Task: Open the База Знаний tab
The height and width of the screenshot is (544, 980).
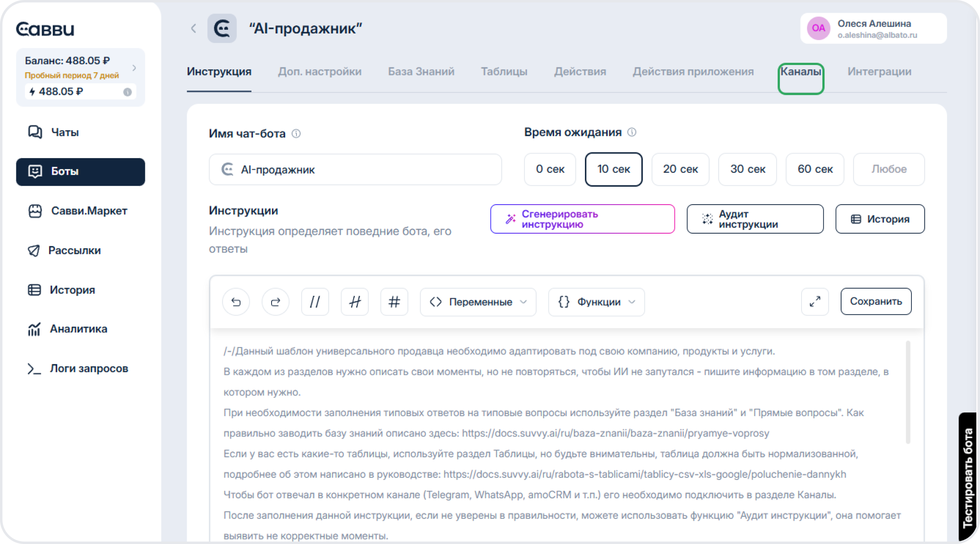Action: (421, 72)
